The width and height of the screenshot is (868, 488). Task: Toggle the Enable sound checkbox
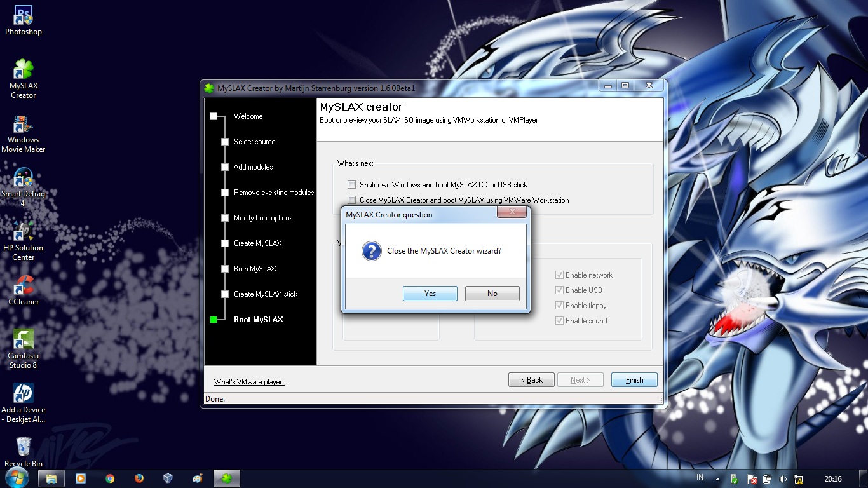click(559, 321)
